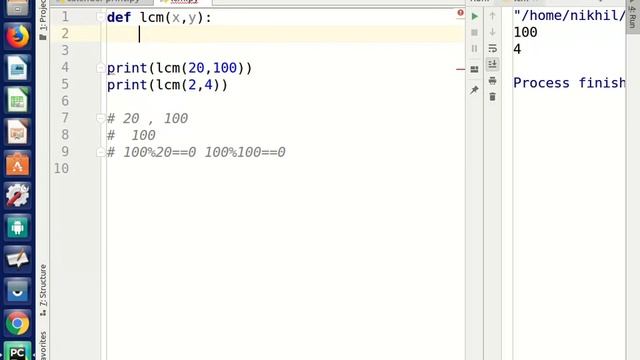This screenshot has height=360, width=640.
Task: Click comment '# 100' on line 8
Action: pyautogui.click(x=131, y=135)
